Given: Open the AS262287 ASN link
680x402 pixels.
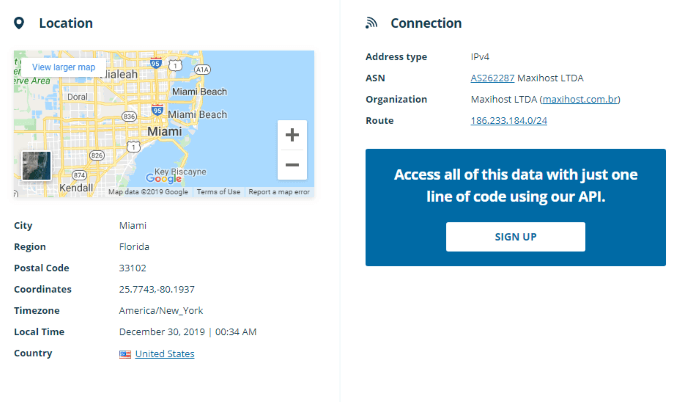Looking at the screenshot, I should [x=492, y=78].
